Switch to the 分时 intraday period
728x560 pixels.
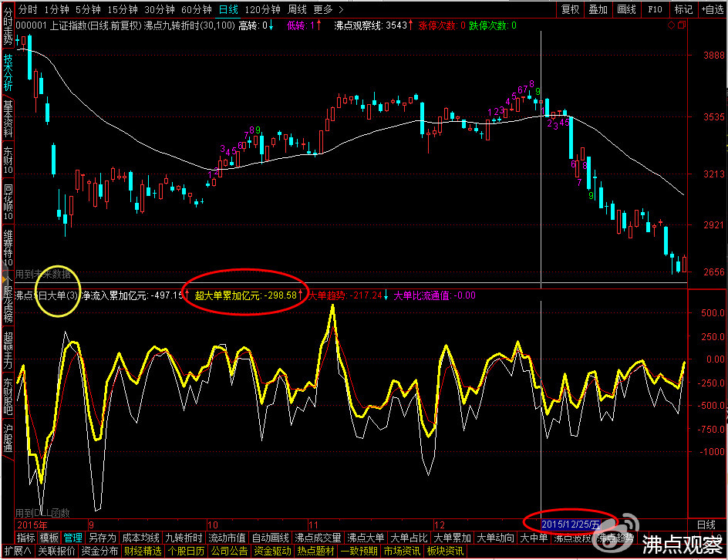tap(28, 9)
